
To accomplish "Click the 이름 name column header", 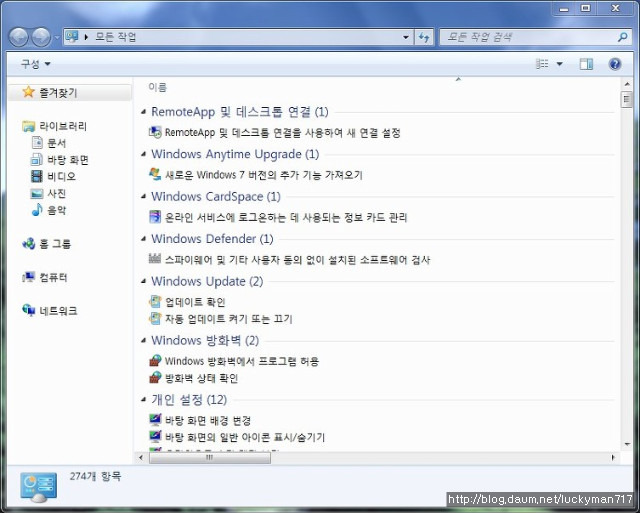I will [x=158, y=87].
